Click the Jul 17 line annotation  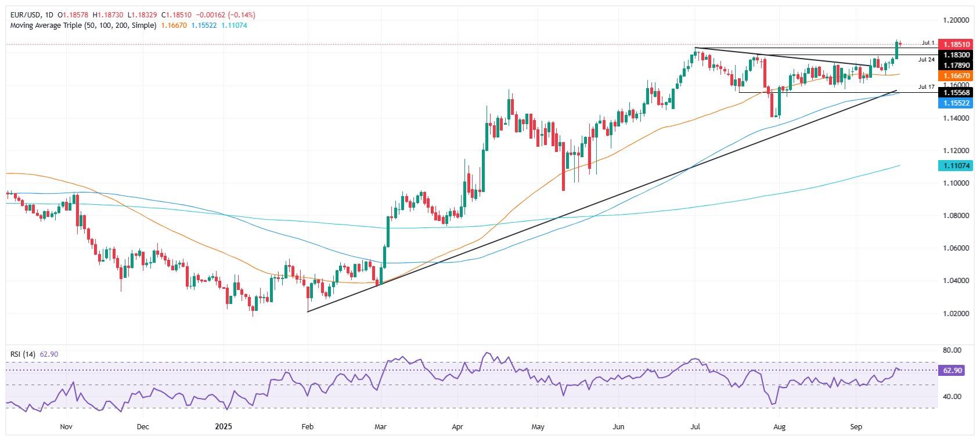(x=926, y=87)
